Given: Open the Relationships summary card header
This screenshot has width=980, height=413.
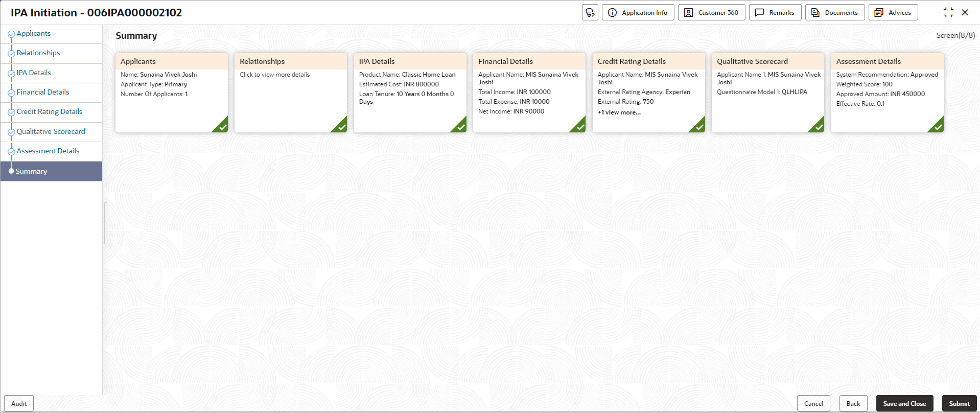Looking at the screenshot, I should (291, 61).
